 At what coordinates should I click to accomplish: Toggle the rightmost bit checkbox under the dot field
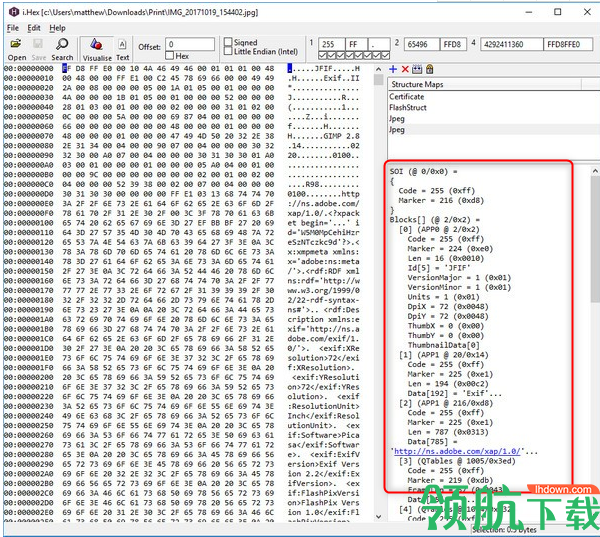point(385,56)
